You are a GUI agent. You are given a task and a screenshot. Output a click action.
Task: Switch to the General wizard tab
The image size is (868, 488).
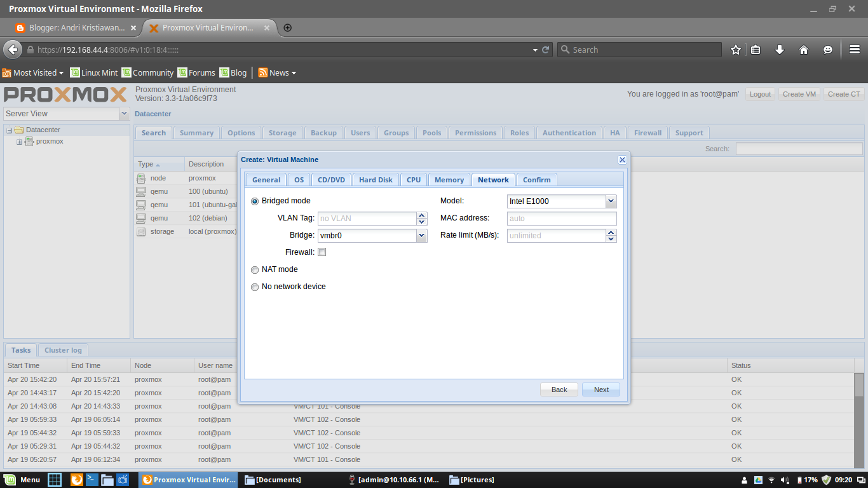[266, 180]
